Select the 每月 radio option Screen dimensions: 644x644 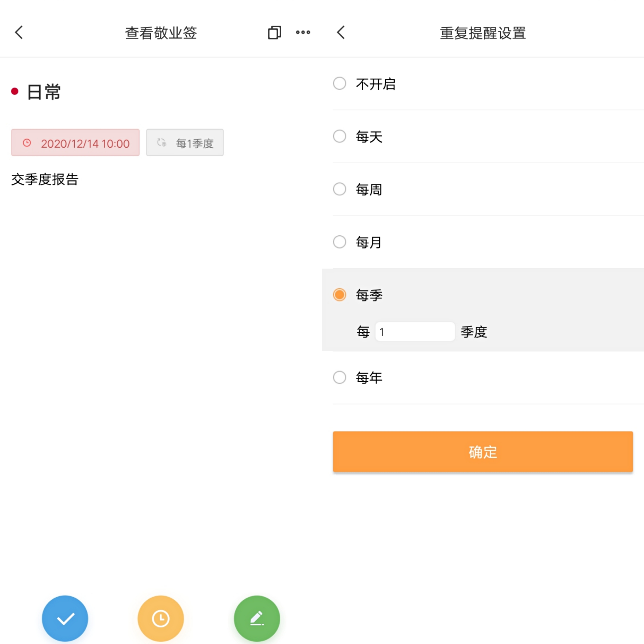click(x=340, y=242)
